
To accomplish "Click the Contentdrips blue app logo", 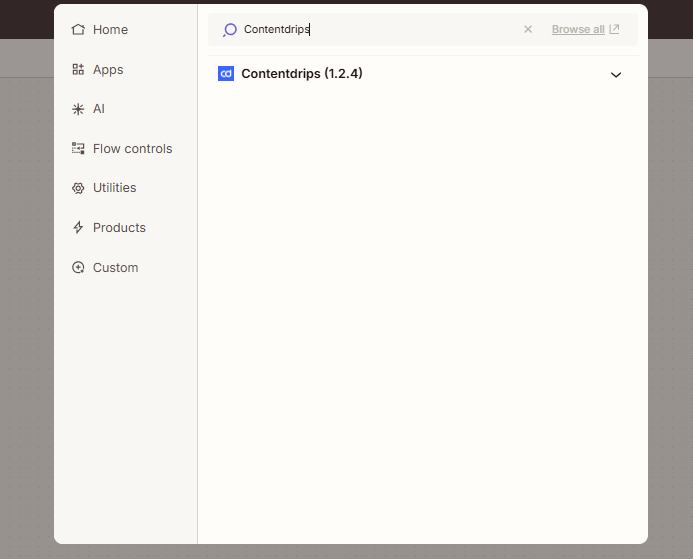I will (x=226, y=74).
